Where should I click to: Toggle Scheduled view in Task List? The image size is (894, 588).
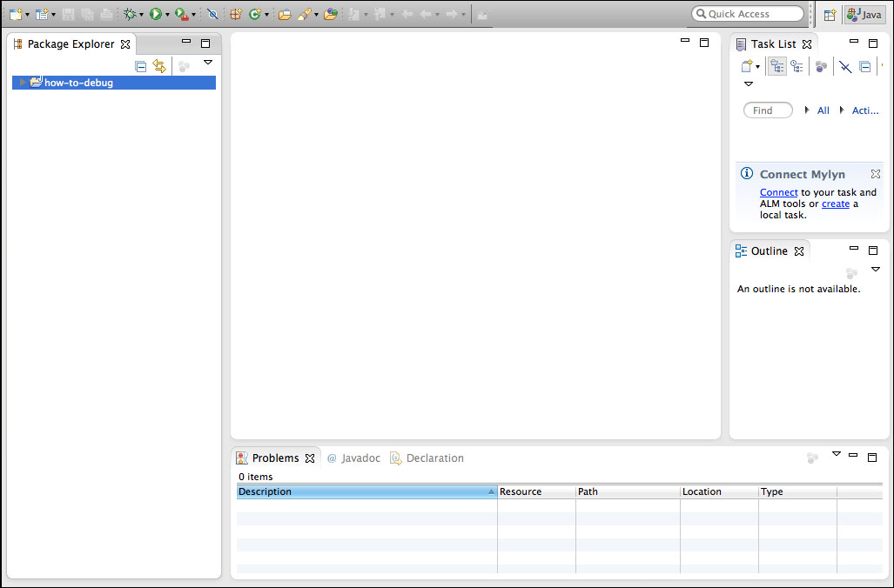(797, 66)
